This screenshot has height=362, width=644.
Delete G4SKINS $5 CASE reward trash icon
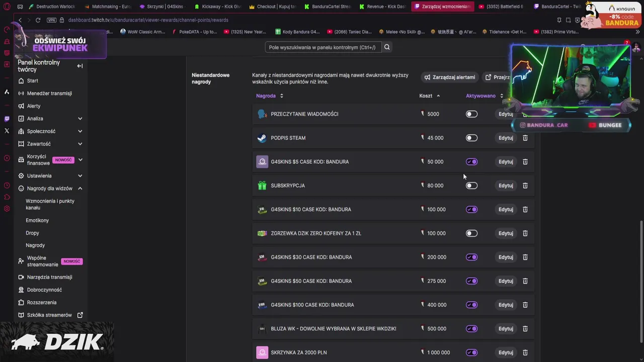525,162
